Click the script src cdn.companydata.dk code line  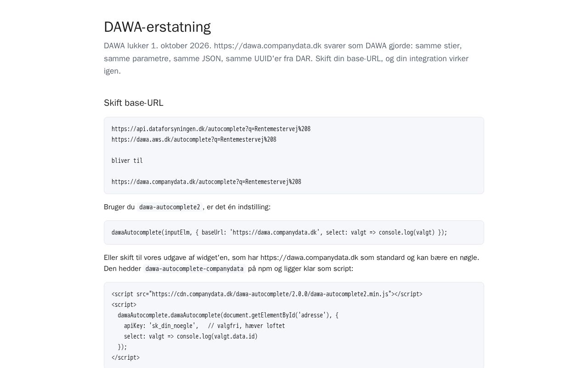(267, 294)
